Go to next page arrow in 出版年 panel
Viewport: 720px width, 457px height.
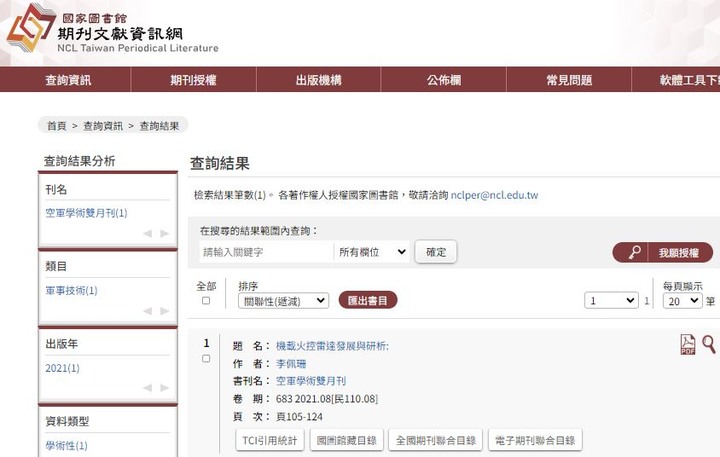[x=164, y=388]
